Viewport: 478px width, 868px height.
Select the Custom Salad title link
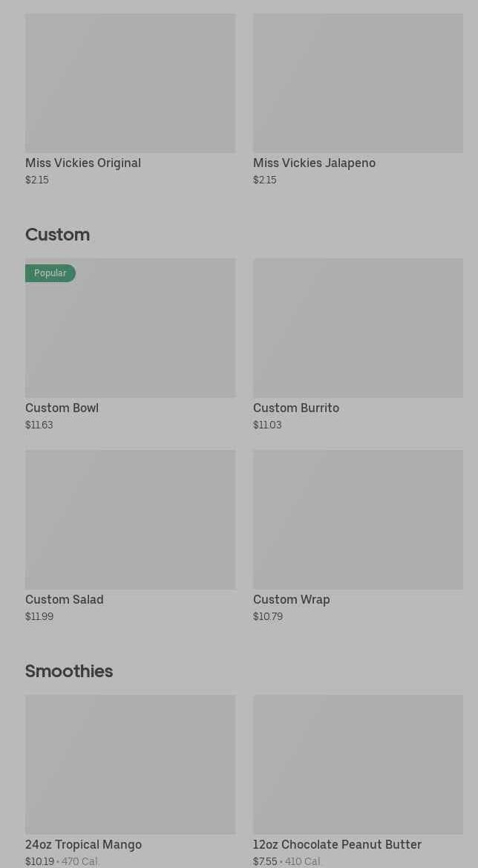click(65, 599)
